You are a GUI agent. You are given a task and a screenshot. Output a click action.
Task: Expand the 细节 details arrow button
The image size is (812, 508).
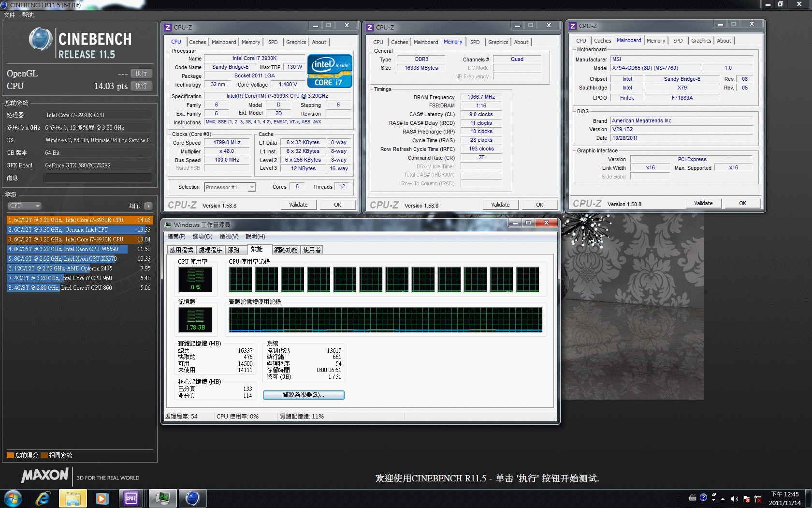point(148,206)
